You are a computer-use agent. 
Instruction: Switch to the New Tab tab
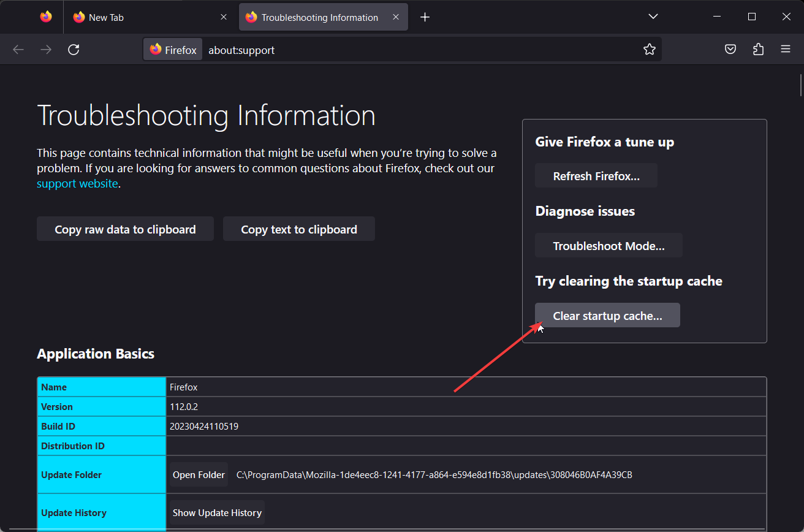(x=141, y=17)
